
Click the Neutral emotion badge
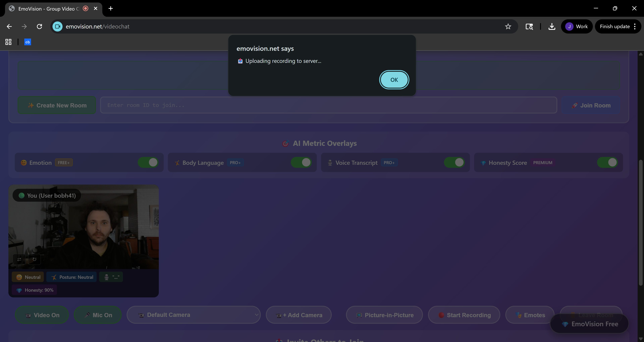tap(28, 277)
